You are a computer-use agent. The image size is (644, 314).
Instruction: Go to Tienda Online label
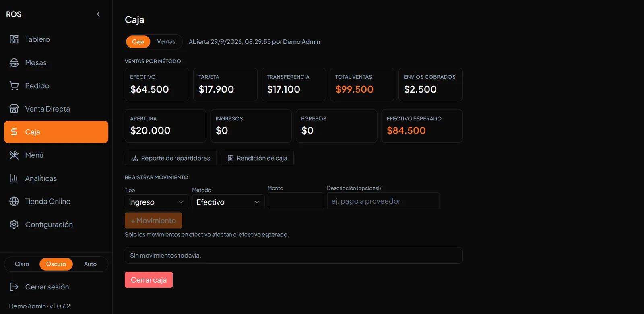(x=47, y=201)
